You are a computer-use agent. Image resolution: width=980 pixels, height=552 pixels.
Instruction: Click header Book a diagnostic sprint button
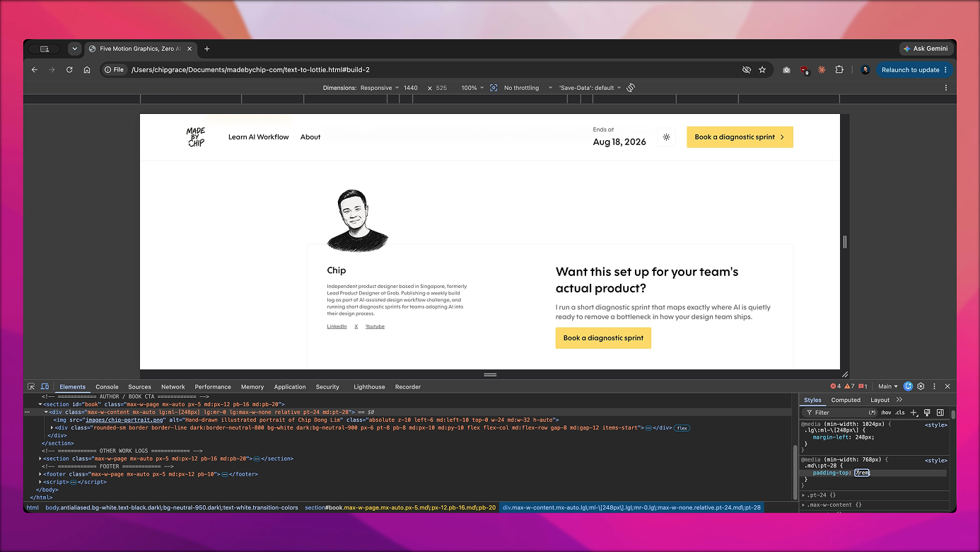740,137
